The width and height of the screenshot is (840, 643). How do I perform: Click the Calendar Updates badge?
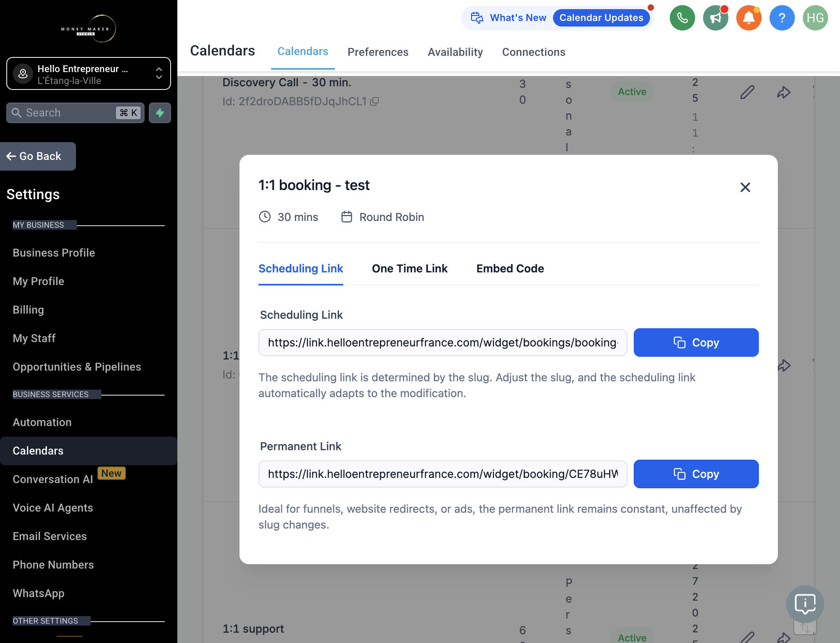pos(601,18)
